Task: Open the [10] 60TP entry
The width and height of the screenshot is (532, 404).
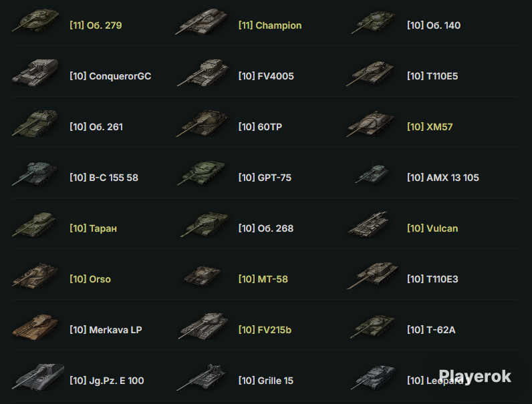Action: [x=260, y=127]
